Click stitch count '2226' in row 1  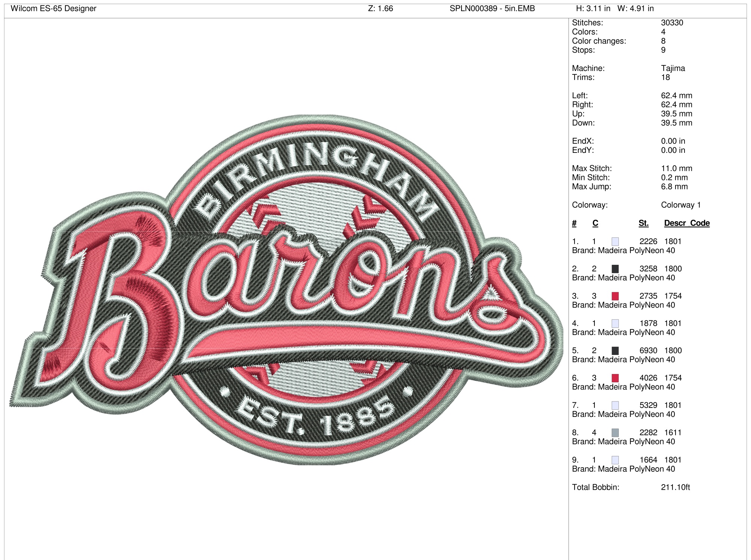pos(648,242)
